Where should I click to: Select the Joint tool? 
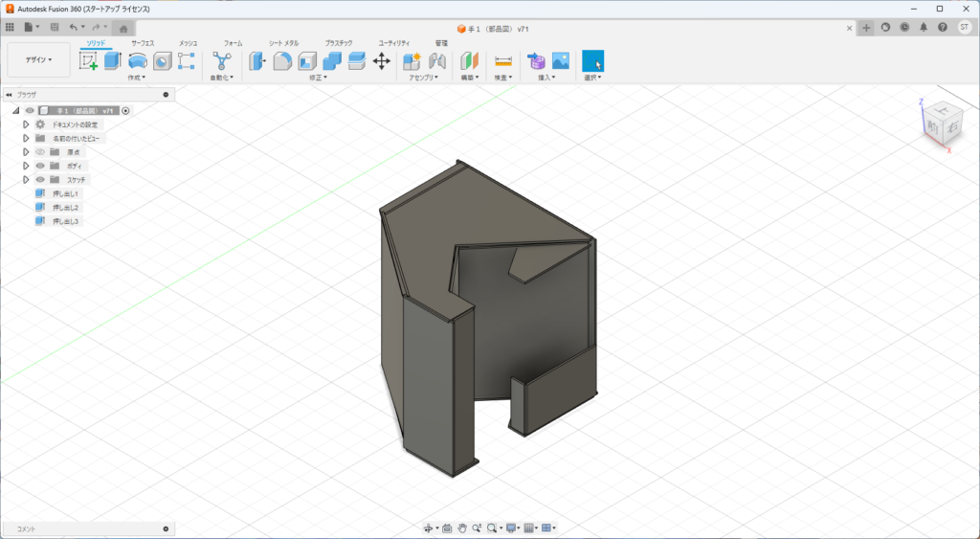pos(437,60)
